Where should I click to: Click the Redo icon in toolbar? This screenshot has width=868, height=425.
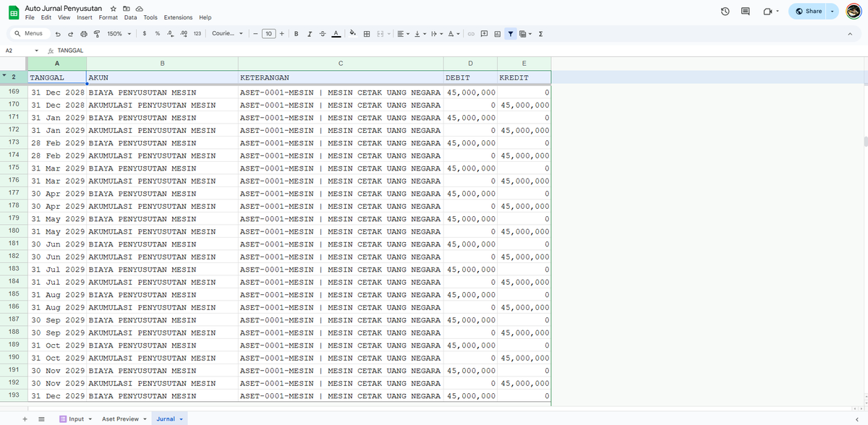(x=71, y=33)
